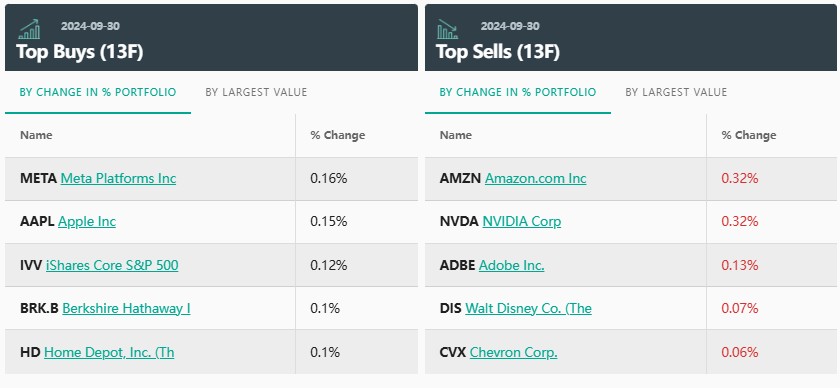This screenshot has height=388, width=840.
Task: Click the % Change header in Top Buys
Action: [x=338, y=135]
